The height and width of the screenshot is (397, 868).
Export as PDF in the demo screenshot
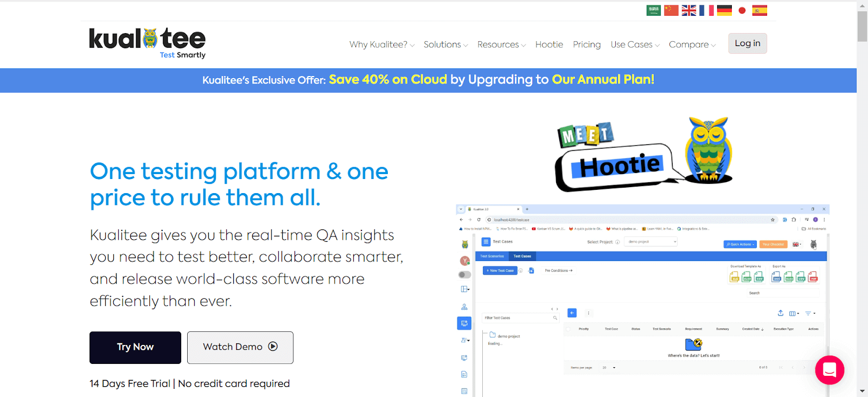(813, 277)
